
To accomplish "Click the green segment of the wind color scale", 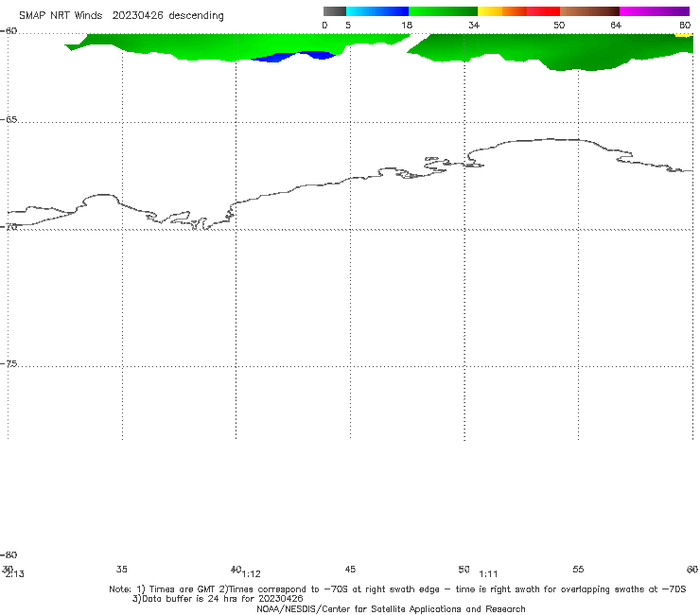I will 444,11.
